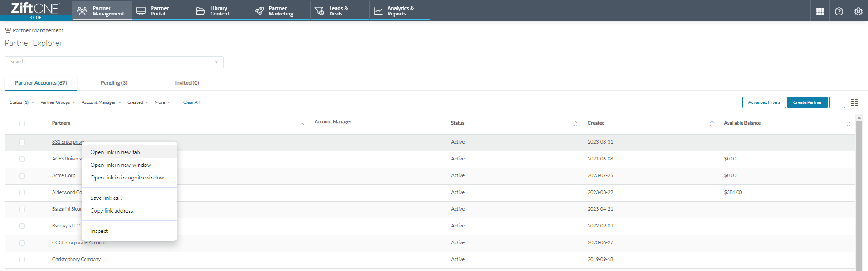The width and height of the screenshot is (868, 271).
Task: Open the 831 Enterprises partner link
Action: [x=68, y=142]
